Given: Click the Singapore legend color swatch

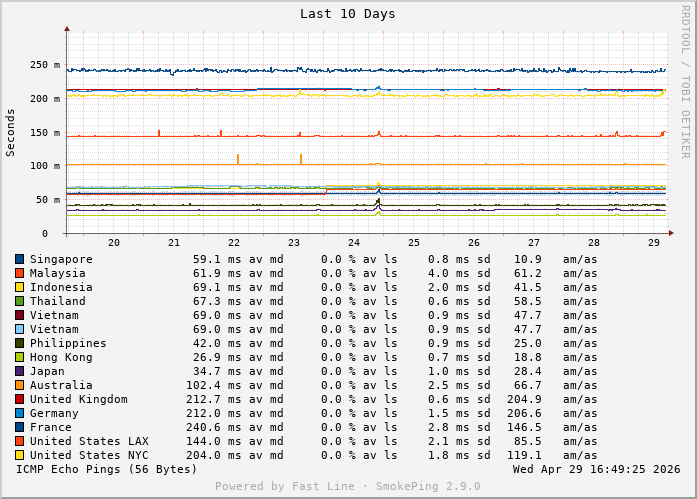Looking at the screenshot, I should (x=19, y=259).
